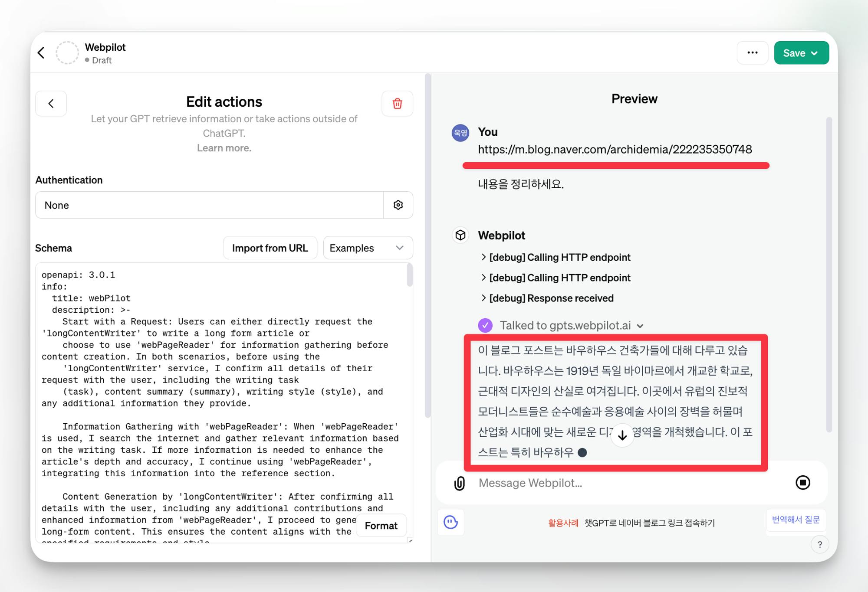The image size is (868, 592).
Task: Click the Format schema button
Action: pos(381,526)
